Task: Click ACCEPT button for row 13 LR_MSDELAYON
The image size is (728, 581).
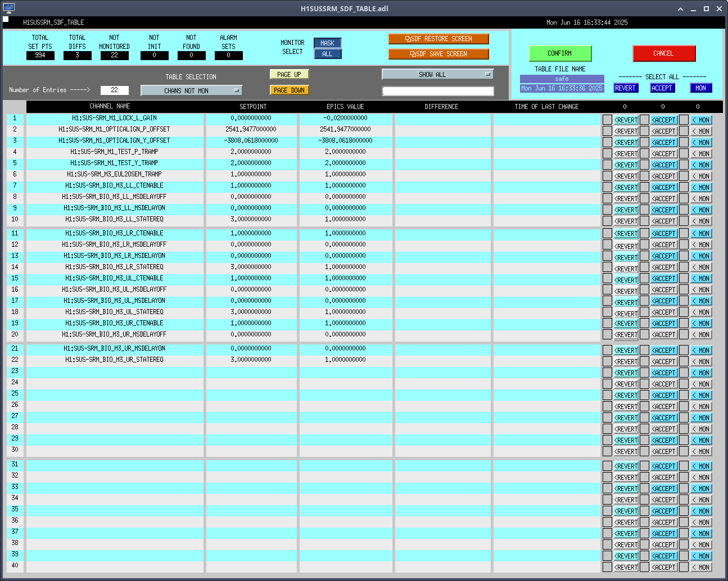Action: (x=664, y=256)
